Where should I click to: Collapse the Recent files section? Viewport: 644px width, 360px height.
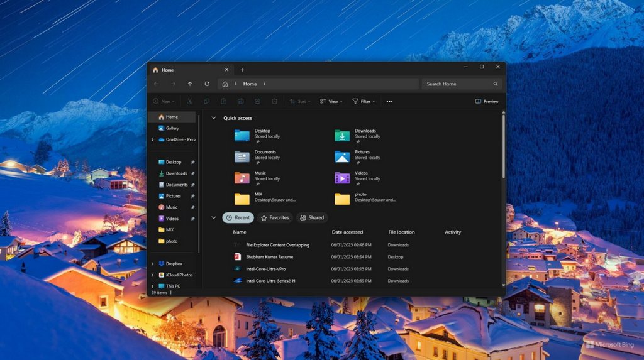pos(214,217)
